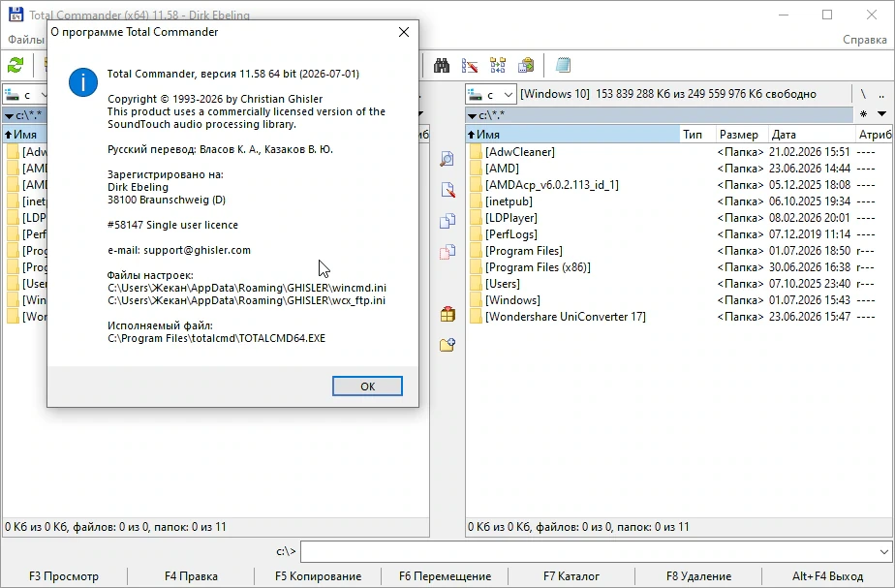This screenshot has height=588, width=895.
Task: Open the right panel drive C dropdown
Action: coord(491,94)
